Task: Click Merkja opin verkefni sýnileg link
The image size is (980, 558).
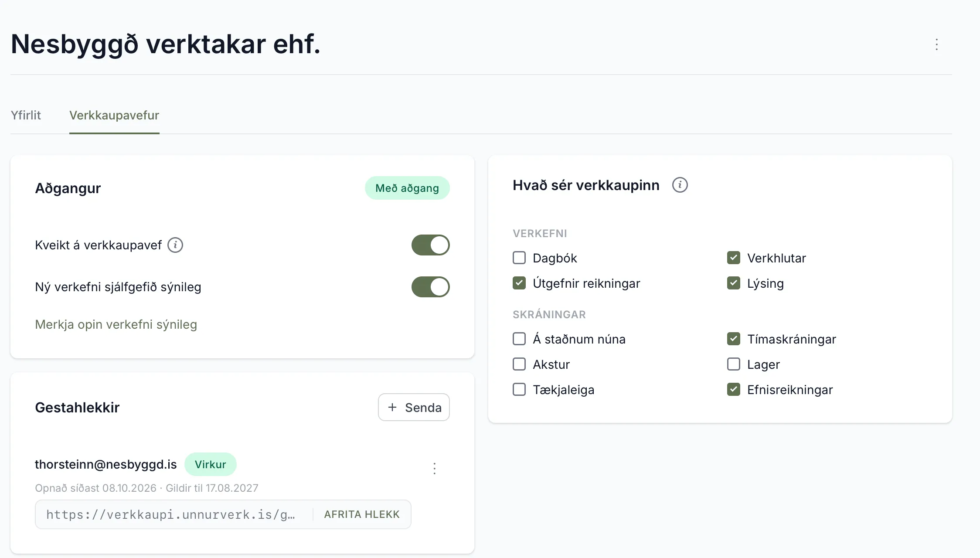Action: 116,324
